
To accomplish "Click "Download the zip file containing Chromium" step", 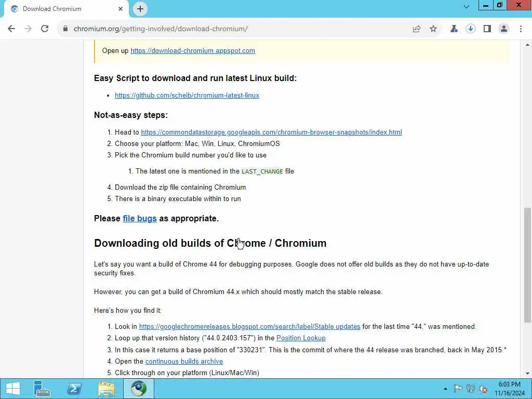I will coord(180,187).
